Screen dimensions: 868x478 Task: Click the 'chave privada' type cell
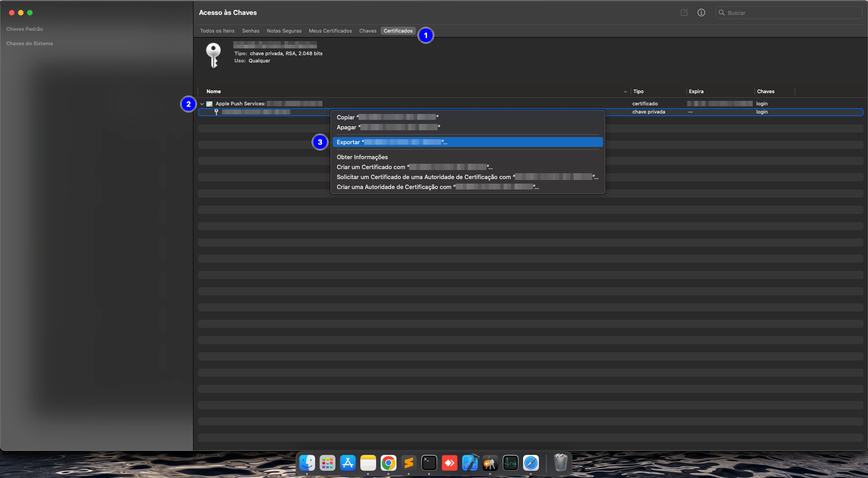pyautogui.click(x=649, y=112)
